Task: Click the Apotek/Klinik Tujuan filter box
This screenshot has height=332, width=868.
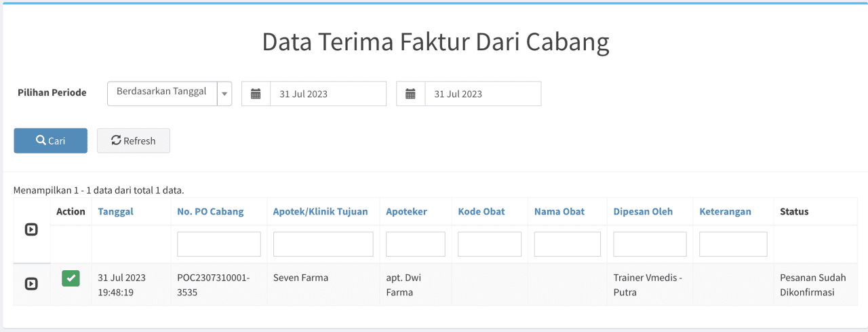Action: coord(323,244)
